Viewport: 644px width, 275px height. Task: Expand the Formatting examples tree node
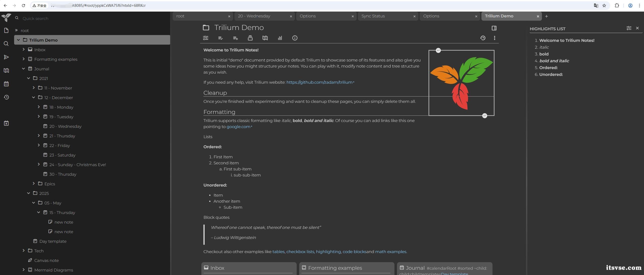point(24,59)
